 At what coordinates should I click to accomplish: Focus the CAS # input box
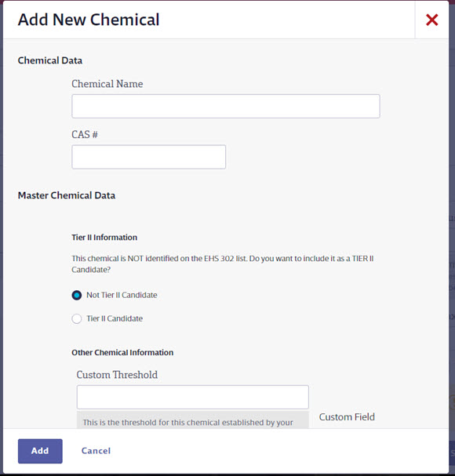coord(148,157)
